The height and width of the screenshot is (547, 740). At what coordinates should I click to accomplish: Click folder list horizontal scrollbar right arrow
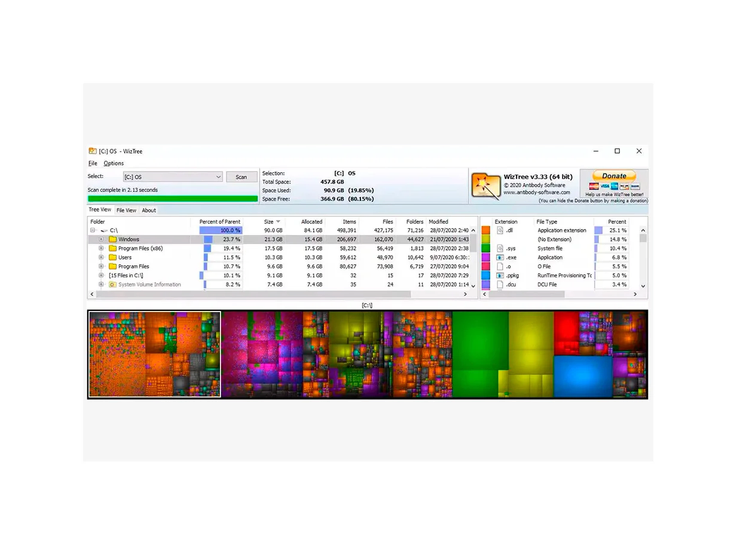[x=465, y=294]
